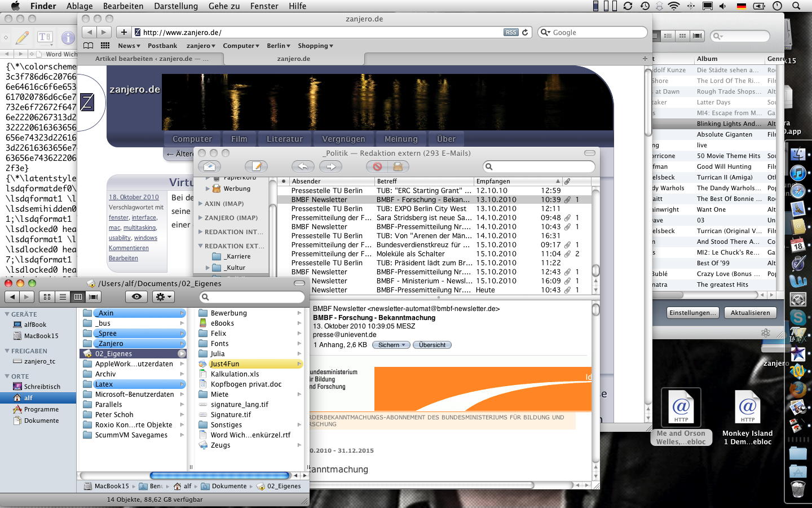Image resolution: width=812 pixels, height=508 pixels.
Task: Collapse the GERÄTE sidebar section
Action: 7,314
